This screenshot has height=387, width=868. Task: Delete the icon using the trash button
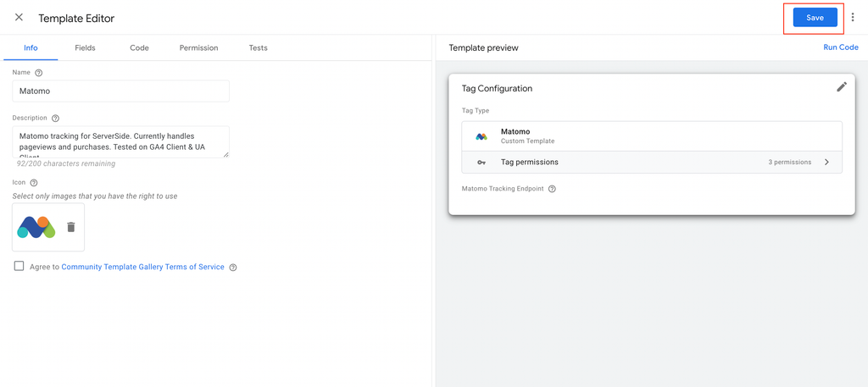pyautogui.click(x=71, y=227)
